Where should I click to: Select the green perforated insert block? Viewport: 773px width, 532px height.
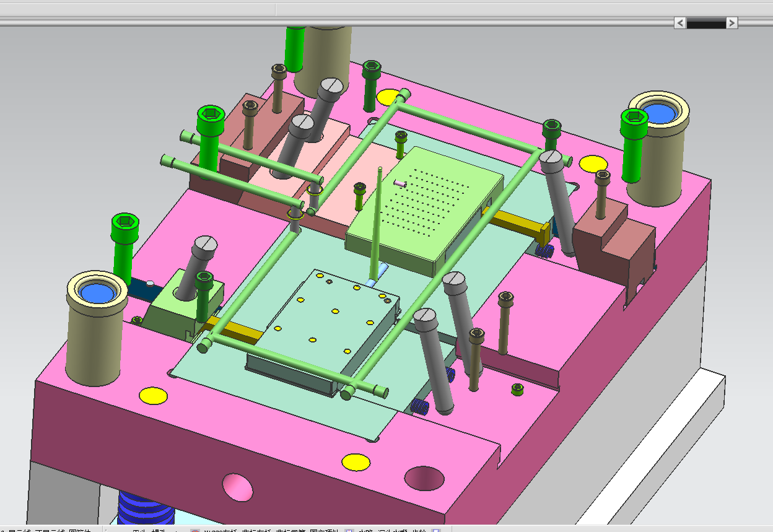click(424, 211)
